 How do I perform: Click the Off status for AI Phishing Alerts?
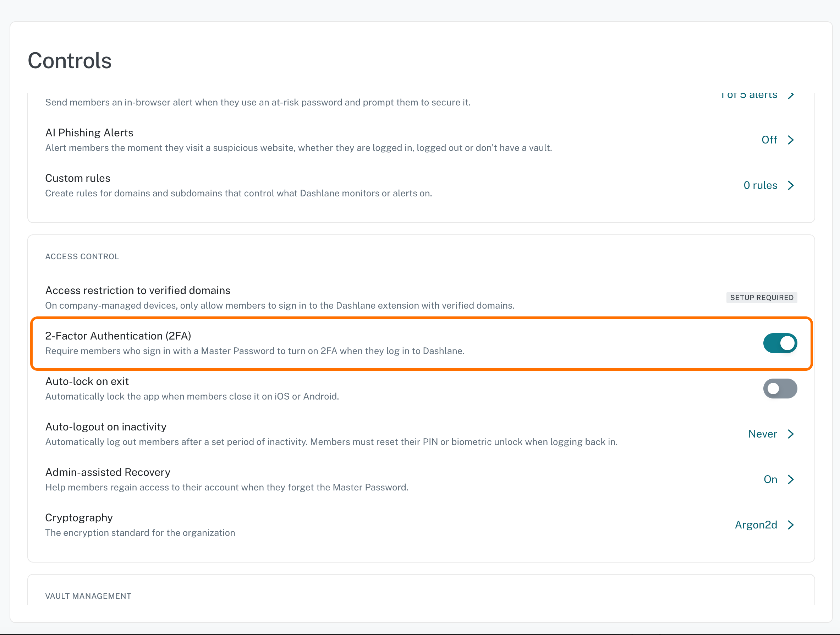(769, 140)
